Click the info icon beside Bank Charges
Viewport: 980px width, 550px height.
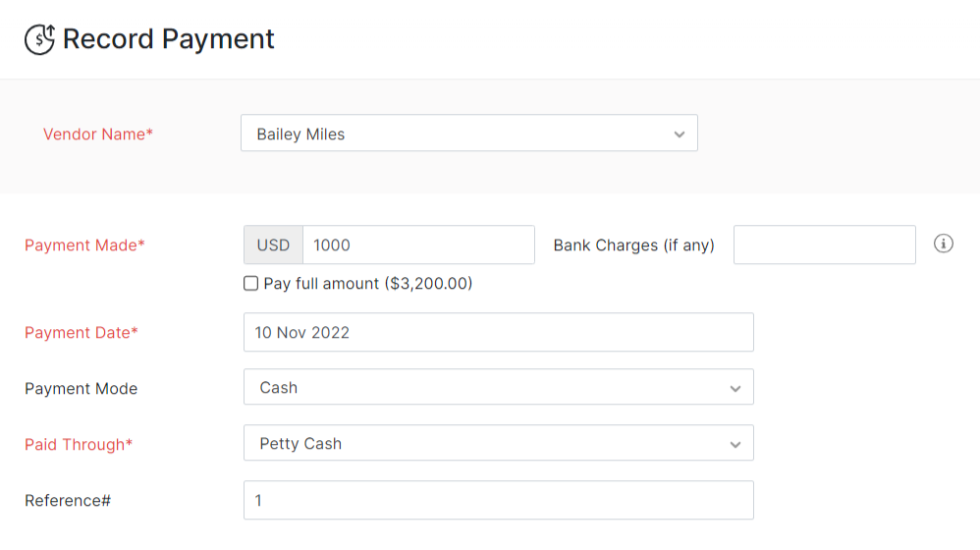[944, 244]
